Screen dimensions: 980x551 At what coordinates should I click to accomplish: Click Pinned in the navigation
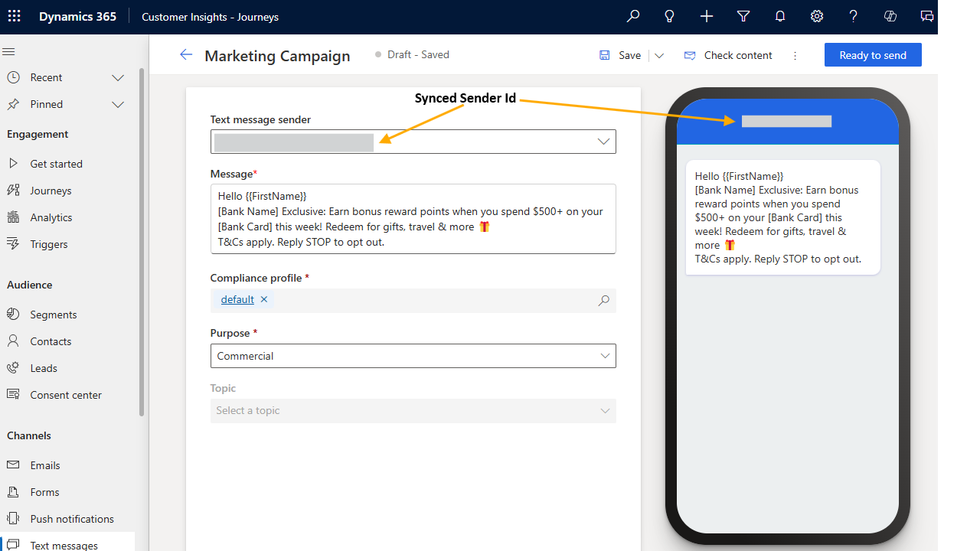pos(46,104)
